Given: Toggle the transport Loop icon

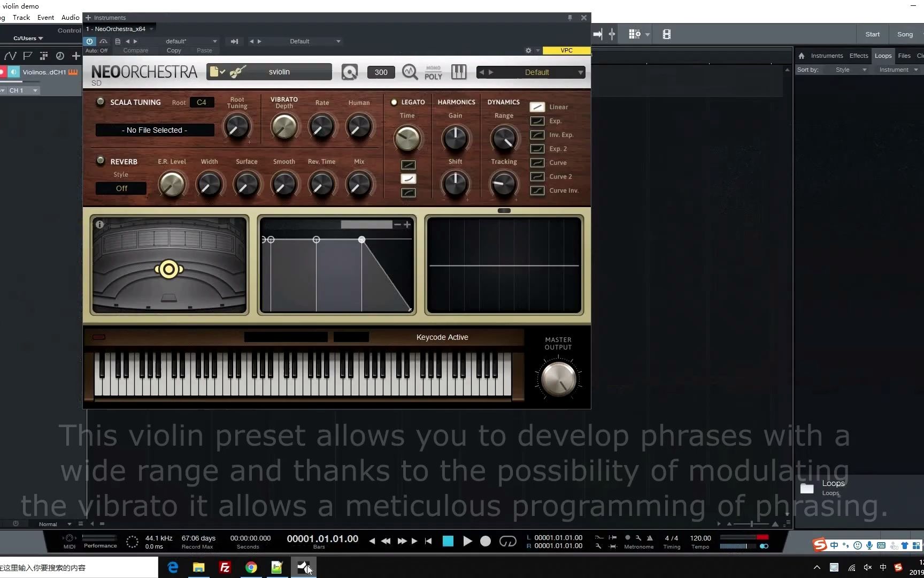Looking at the screenshot, I should click(507, 541).
